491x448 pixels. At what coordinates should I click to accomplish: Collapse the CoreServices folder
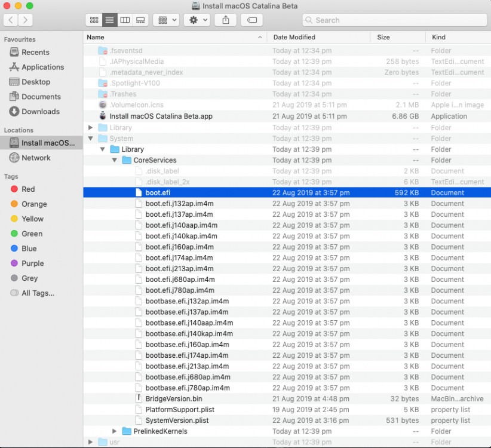click(x=115, y=160)
